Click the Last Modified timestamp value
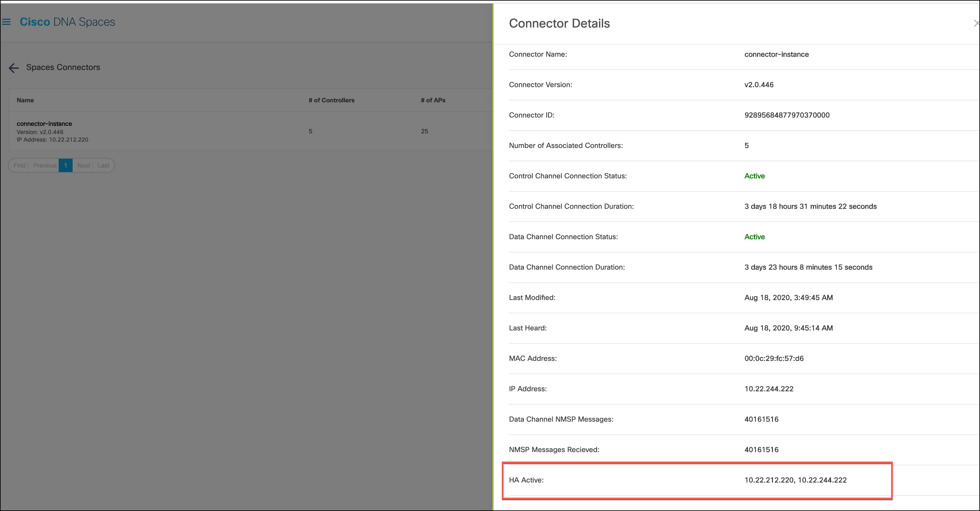Screen dimensions: 980x511 (x=789, y=298)
